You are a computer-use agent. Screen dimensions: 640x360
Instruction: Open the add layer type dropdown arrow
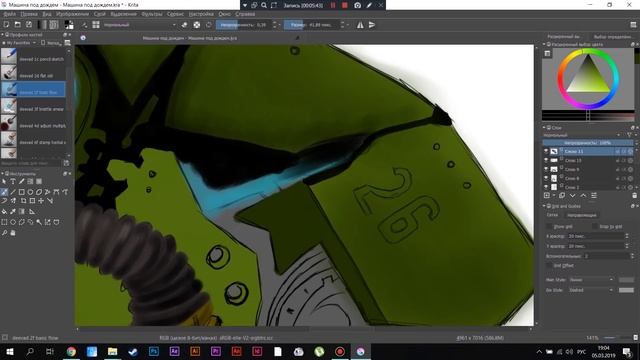click(553, 196)
